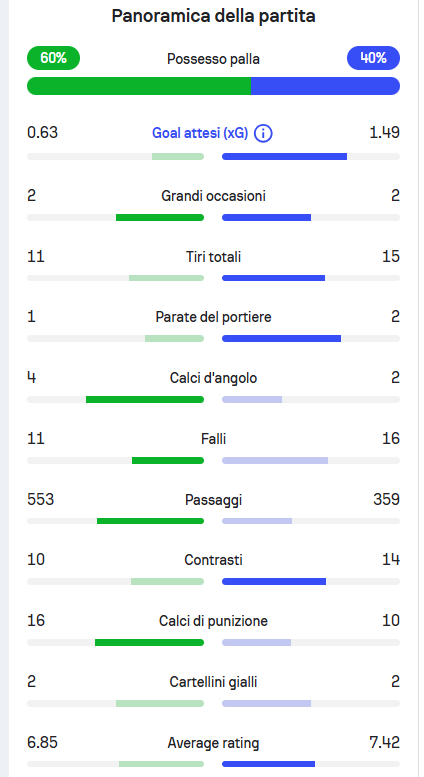424x777 pixels.
Task: Select the Parate del portiere label
Action: [213, 317]
